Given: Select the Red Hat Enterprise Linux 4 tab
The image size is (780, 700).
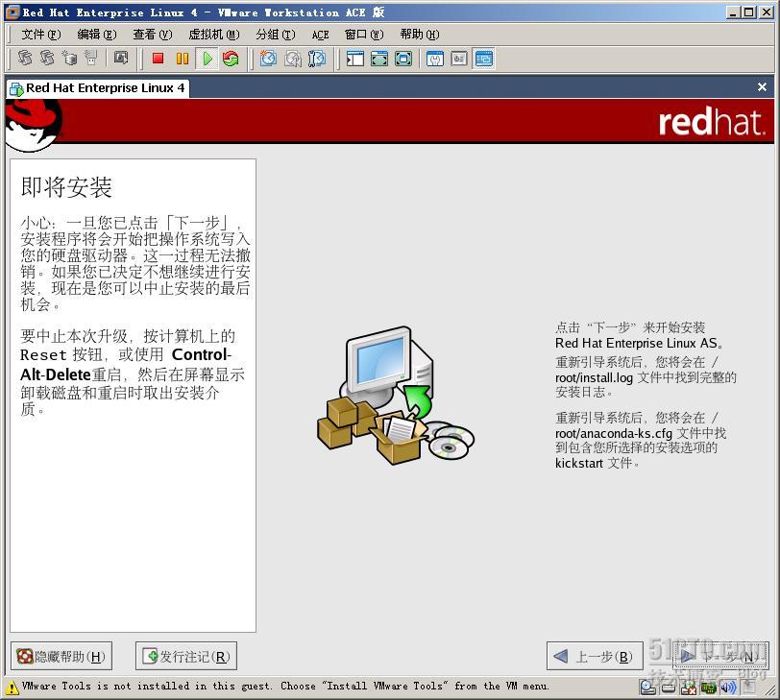Looking at the screenshot, I should point(98,88).
